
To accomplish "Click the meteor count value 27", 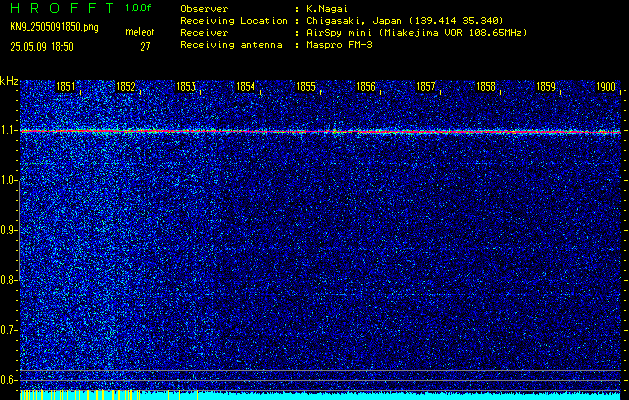I will click(x=145, y=47).
